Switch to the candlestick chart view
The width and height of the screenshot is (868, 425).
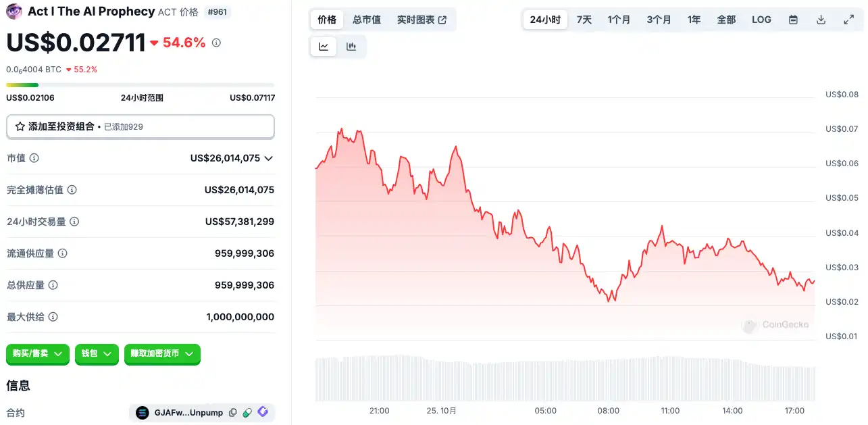pyautogui.click(x=351, y=47)
